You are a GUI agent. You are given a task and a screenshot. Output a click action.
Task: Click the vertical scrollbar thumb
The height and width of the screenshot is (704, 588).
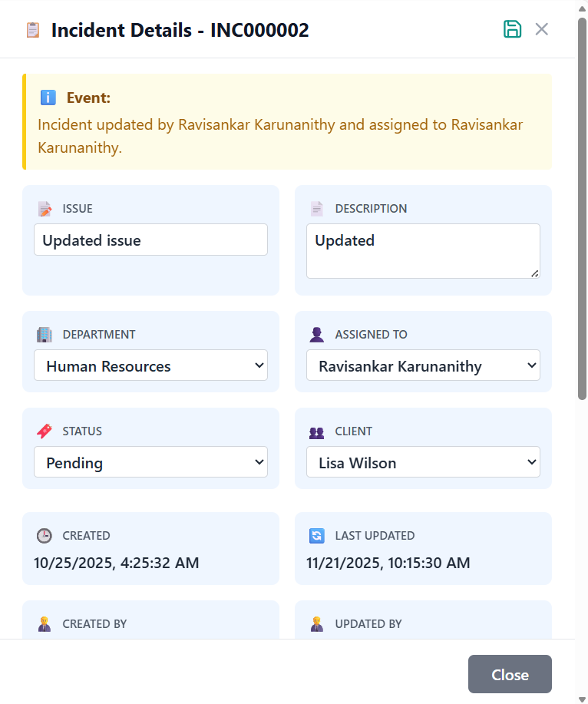tap(582, 207)
